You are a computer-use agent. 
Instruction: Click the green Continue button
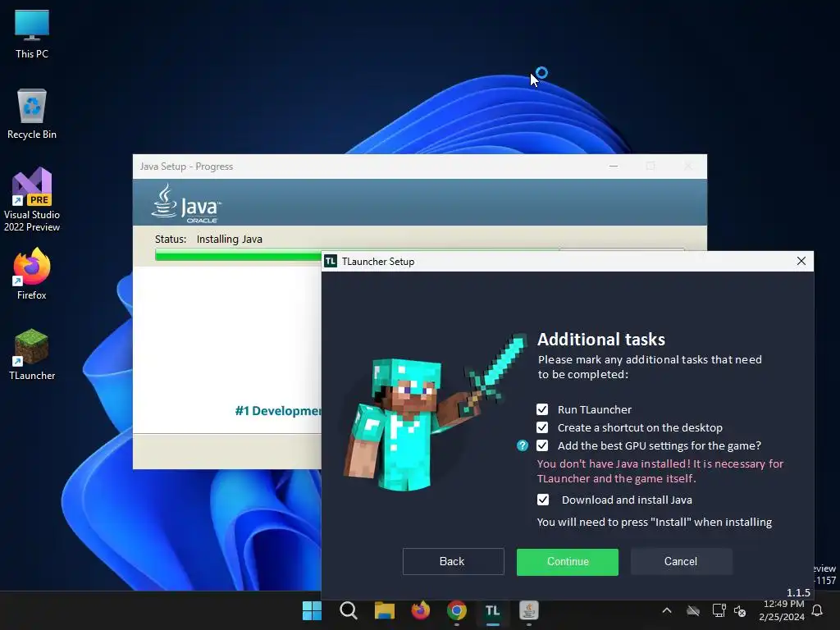(568, 562)
